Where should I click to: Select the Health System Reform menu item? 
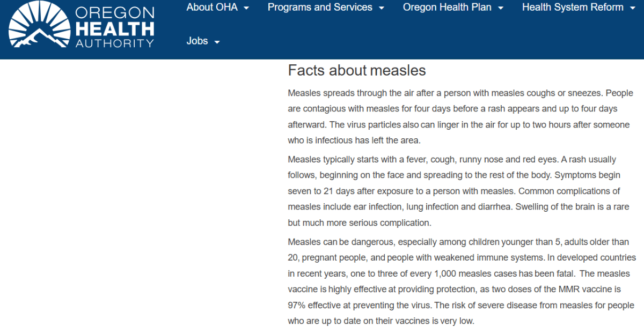click(x=573, y=8)
